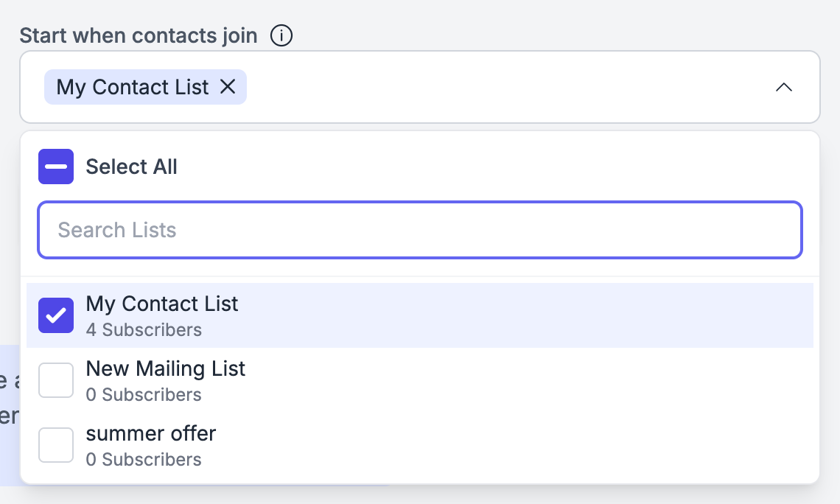Uncheck the My Contact List checkbox
The width and height of the screenshot is (840, 504).
click(x=56, y=315)
